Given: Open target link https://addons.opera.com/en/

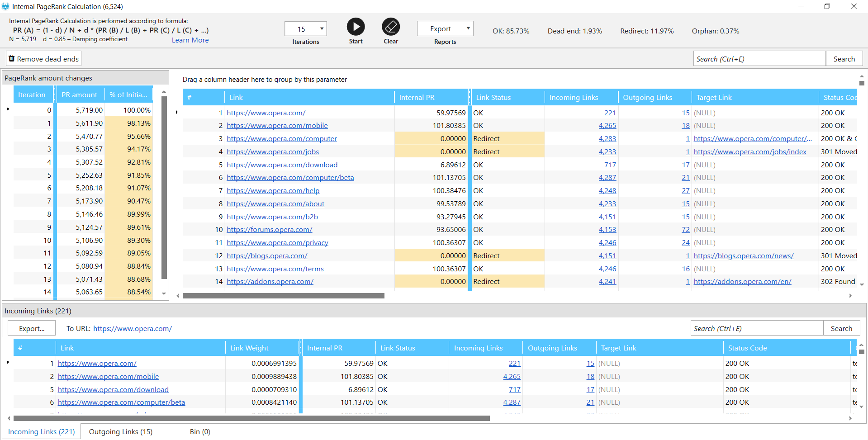Looking at the screenshot, I should [x=743, y=282].
